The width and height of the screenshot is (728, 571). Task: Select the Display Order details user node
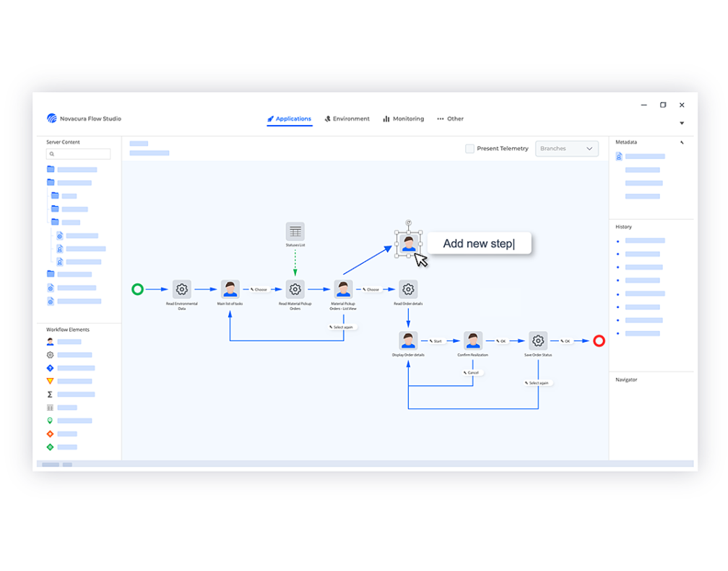click(x=408, y=340)
